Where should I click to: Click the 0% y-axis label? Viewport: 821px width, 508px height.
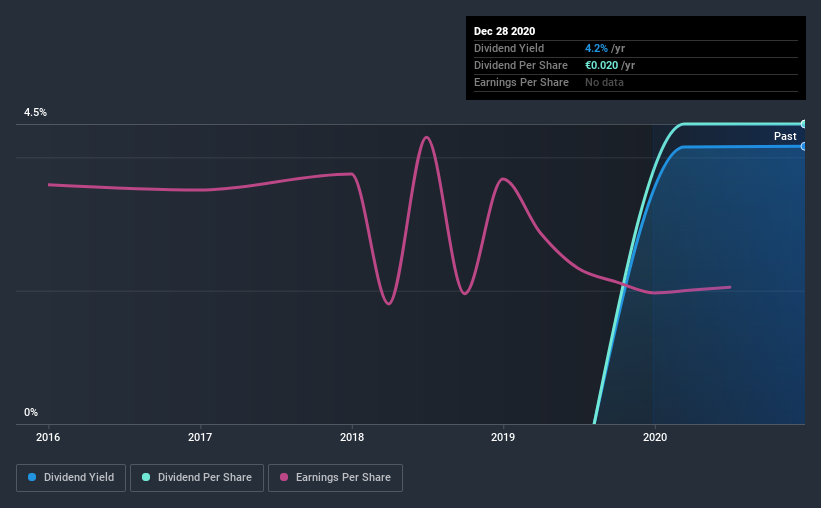point(31,412)
